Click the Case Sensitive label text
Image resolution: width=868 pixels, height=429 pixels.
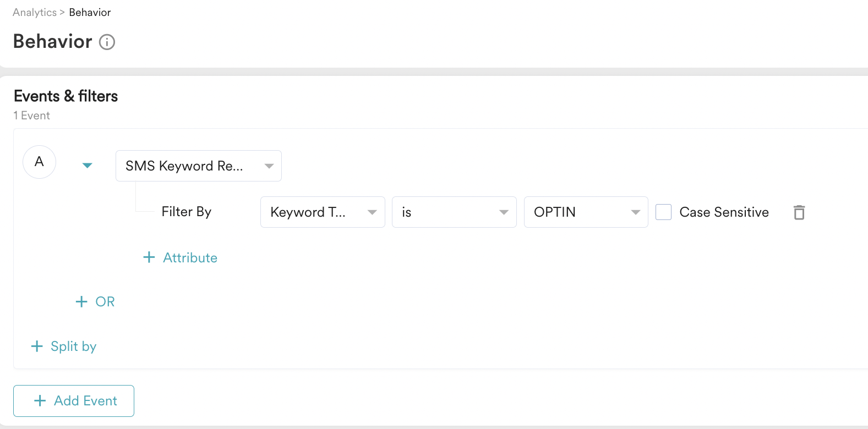click(x=724, y=212)
